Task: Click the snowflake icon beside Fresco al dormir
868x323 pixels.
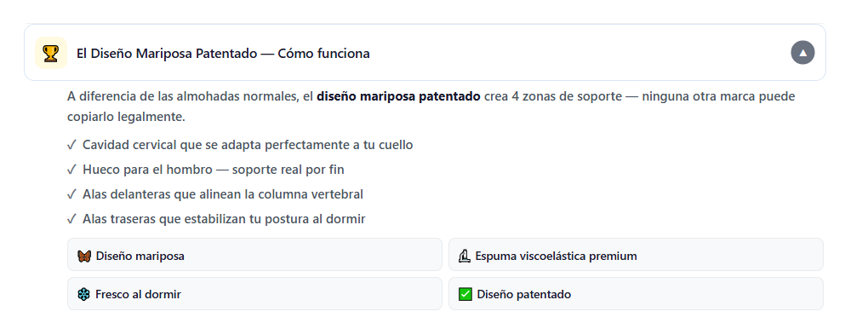Action: 84,294
